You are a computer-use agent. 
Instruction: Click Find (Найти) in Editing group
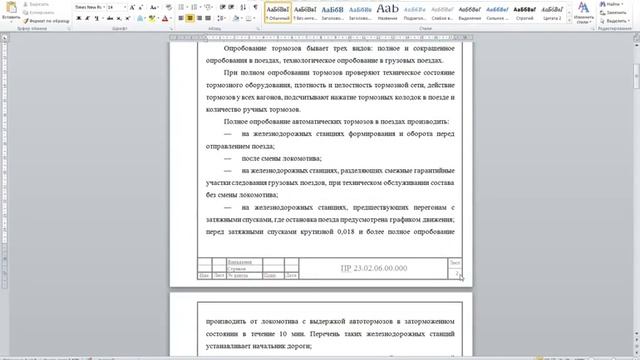tap(611, 4)
